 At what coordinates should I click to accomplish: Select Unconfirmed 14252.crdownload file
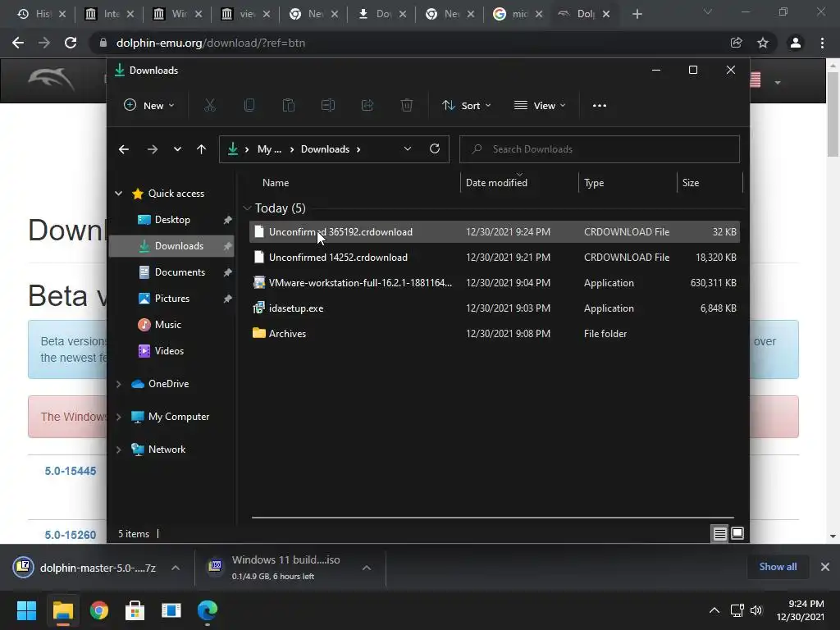[x=494, y=258]
